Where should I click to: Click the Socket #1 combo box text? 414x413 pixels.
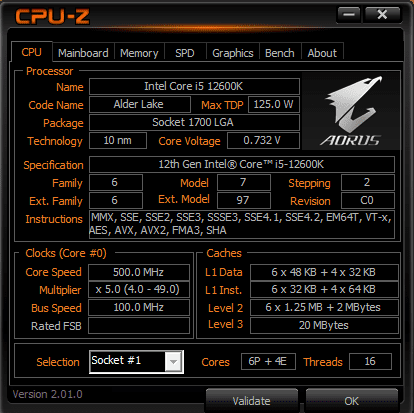pyautogui.click(x=128, y=361)
